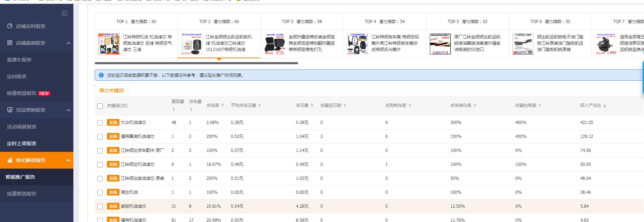
Task: Collapse the sidebar with the menu toggle icon
Action: (65, 13)
